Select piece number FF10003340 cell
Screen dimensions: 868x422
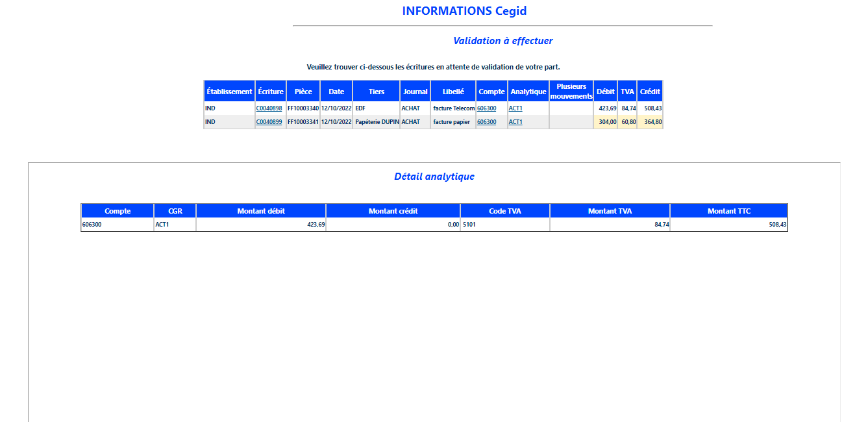point(303,108)
